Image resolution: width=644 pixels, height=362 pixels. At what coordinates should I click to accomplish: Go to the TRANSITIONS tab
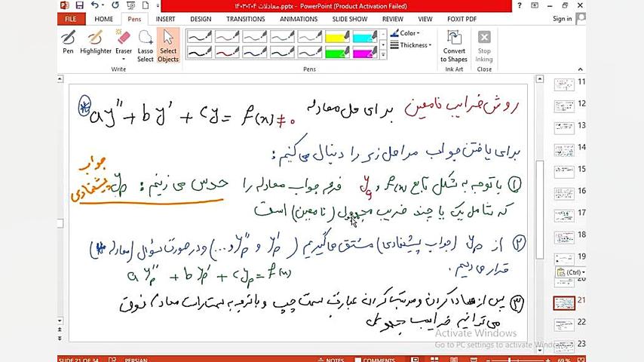point(246,19)
